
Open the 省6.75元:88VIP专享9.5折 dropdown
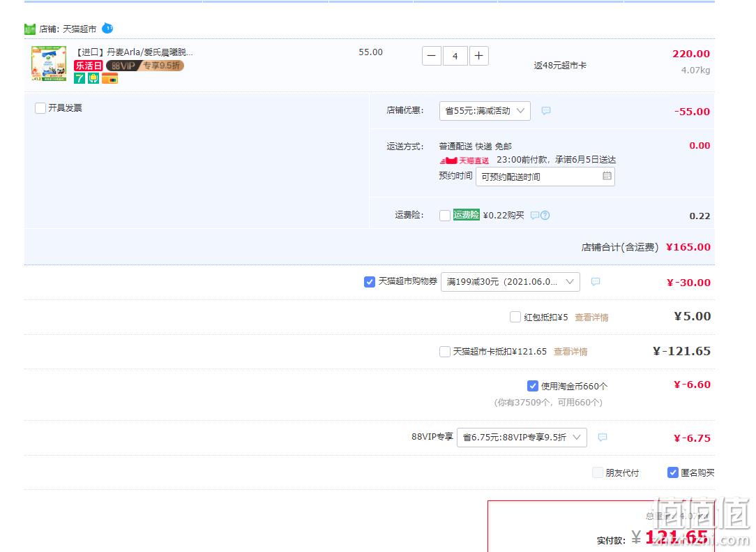coord(522,437)
